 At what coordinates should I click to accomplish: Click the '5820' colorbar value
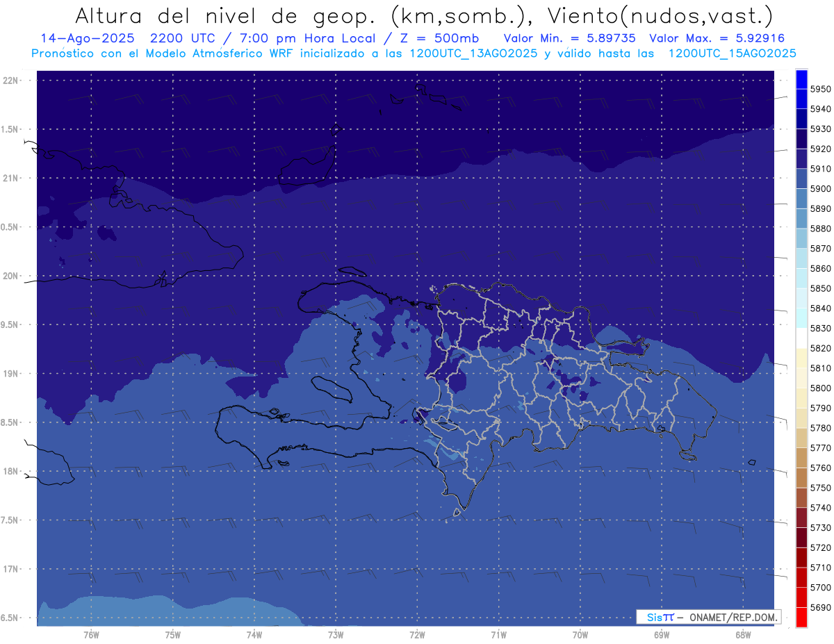(x=820, y=348)
